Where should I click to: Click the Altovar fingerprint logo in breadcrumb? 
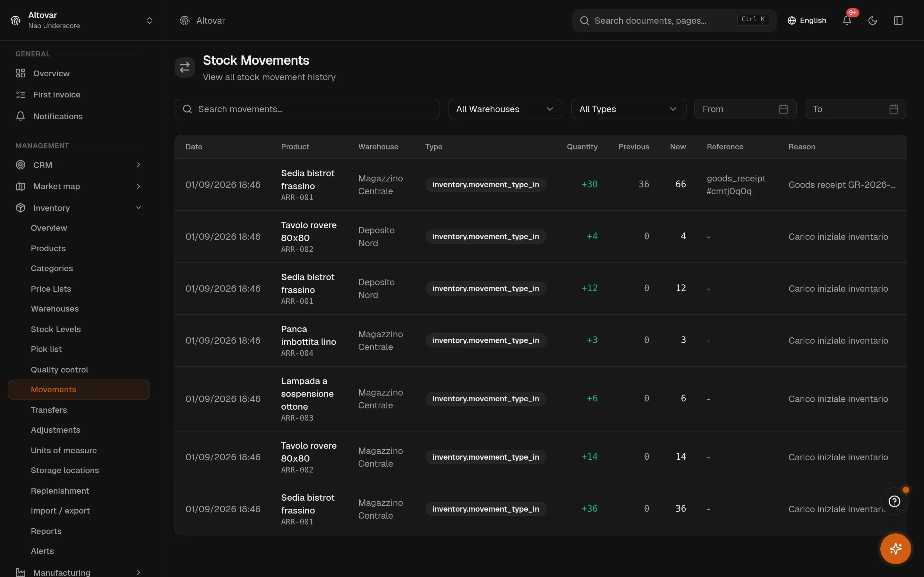185,21
